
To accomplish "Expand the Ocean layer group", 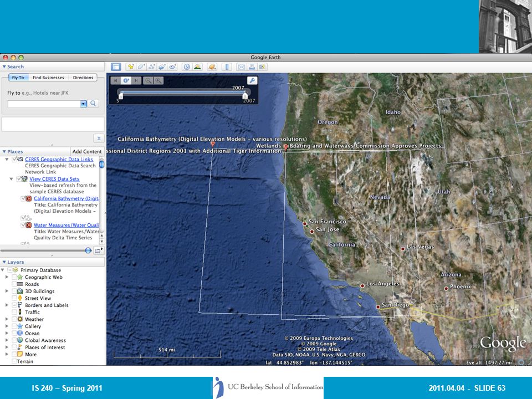I will click(x=7, y=333).
